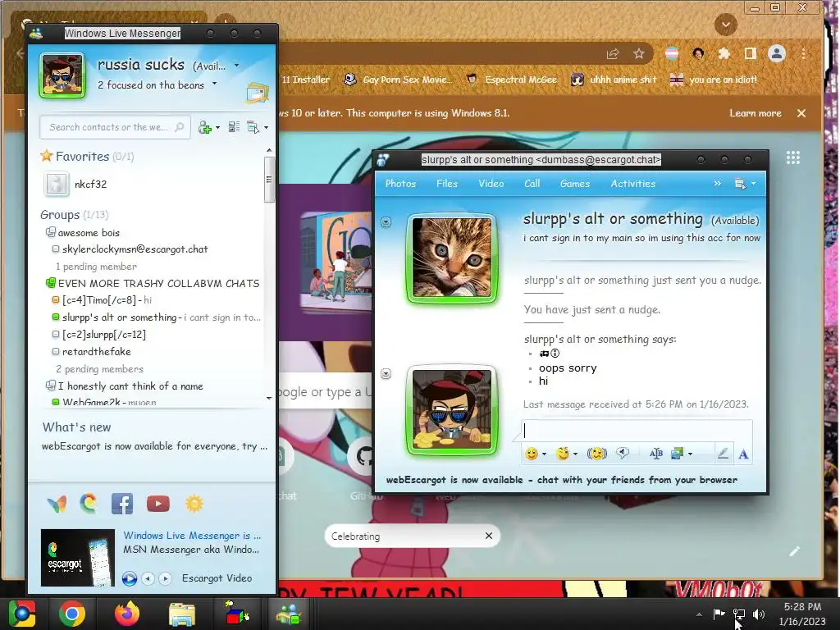Dismiss the Chrome Windows 8.1 warning bar
The height and width of the screenshot is (630, 840).
801,113
